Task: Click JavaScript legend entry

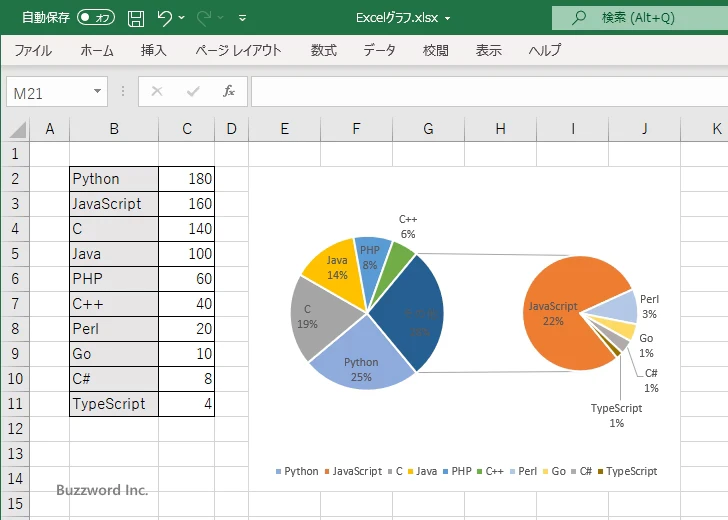Action: [353, 471]
